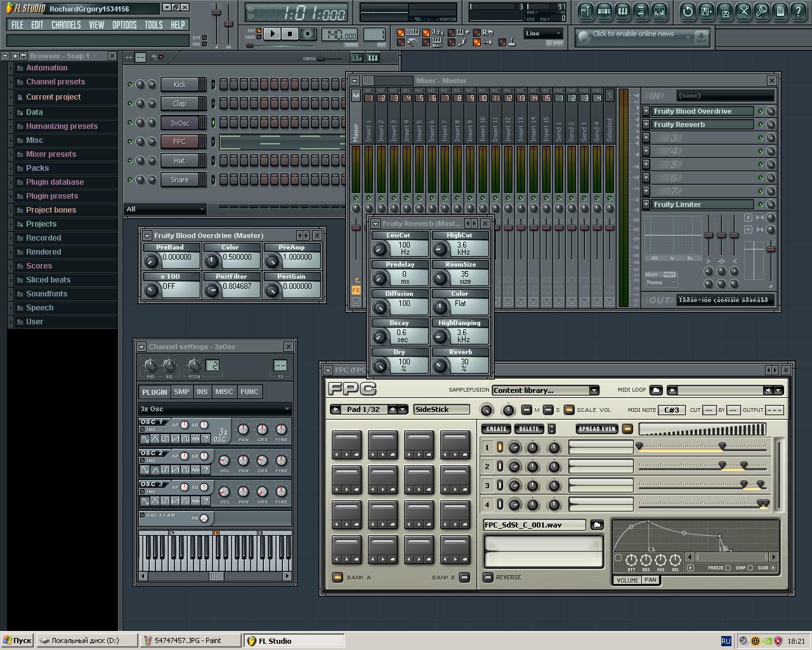812x650 pixels.
Task: Open the piano roll icon
Action: click(x=622, y=11)
